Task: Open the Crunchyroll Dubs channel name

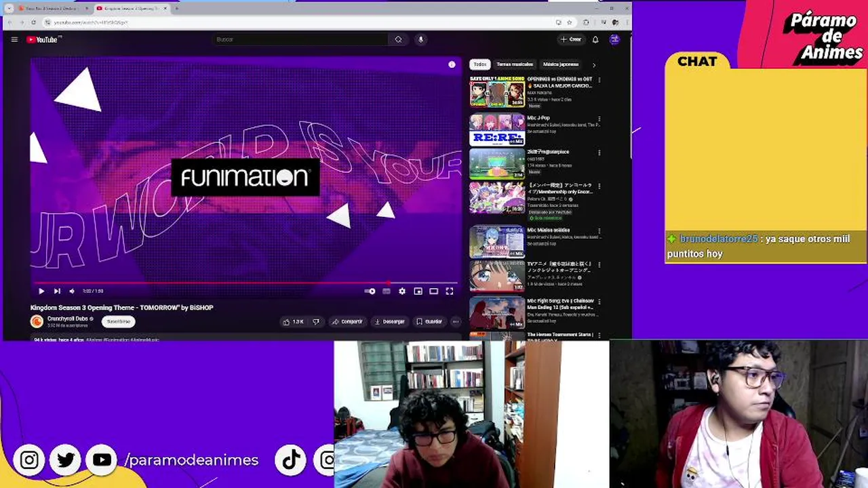Action: [x=68, y=319]
